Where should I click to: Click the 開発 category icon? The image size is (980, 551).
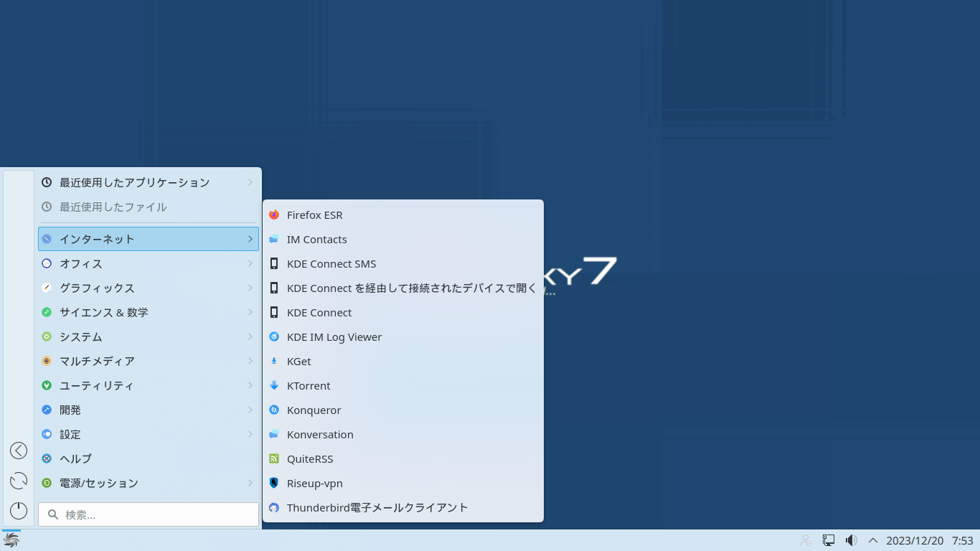click(47, 410)
